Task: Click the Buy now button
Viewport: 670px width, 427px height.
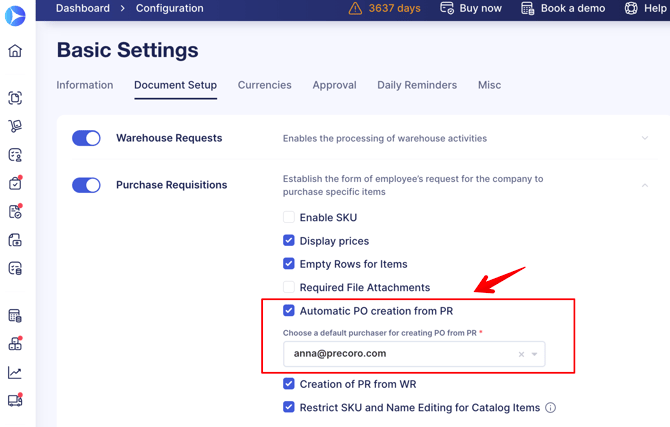Action: 471,8
